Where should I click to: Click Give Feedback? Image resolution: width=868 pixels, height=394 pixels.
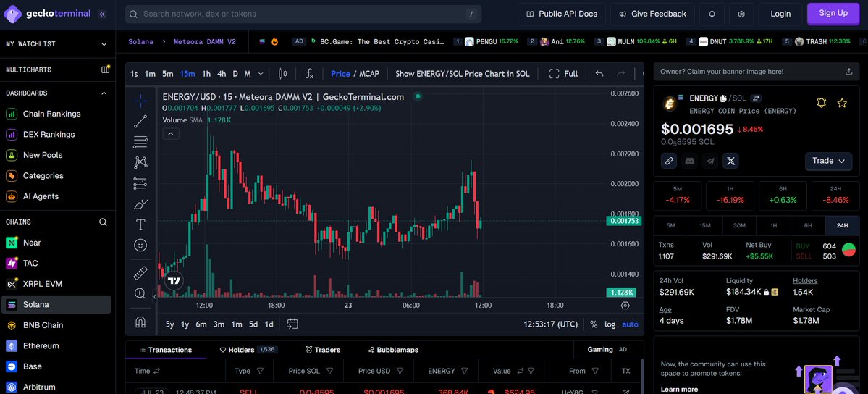pos(652,14)
